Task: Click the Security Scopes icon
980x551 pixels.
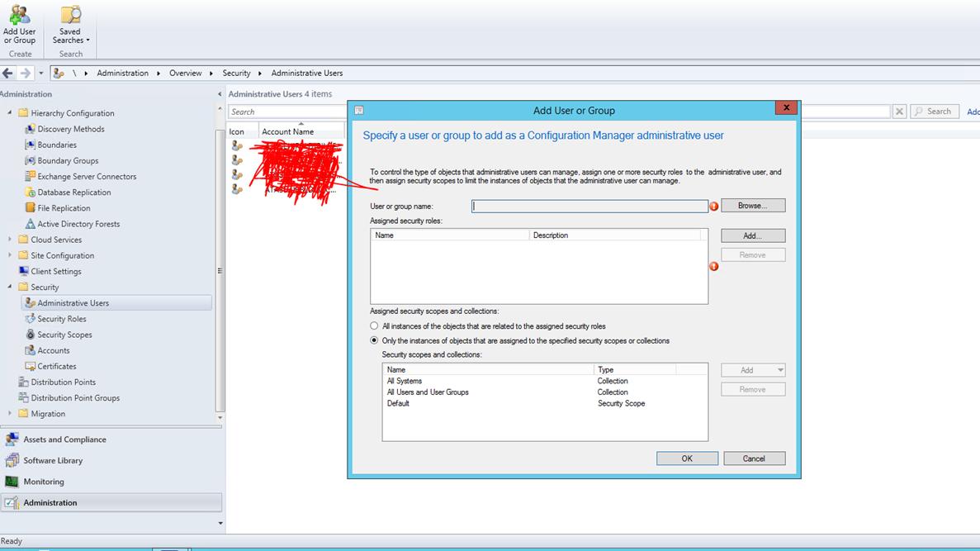Action: [30, 335]
